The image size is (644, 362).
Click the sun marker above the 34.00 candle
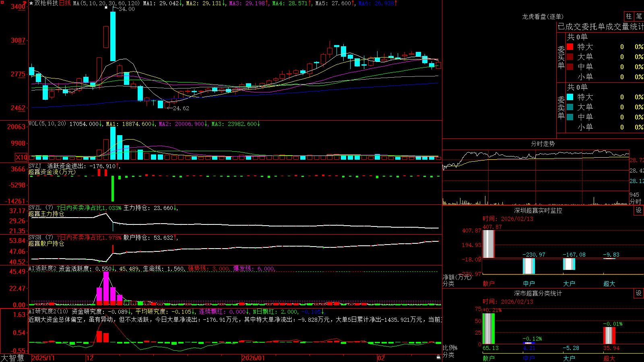pos(106,7)
